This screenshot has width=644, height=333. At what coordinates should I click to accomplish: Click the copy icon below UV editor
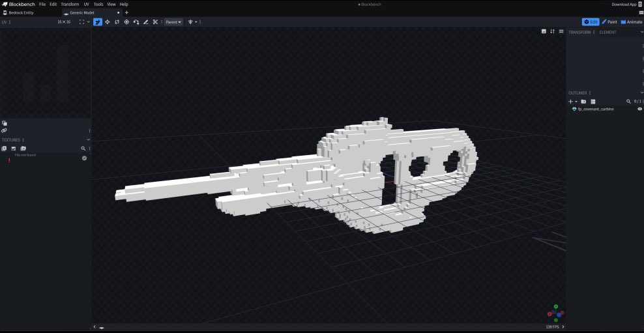(4, 123)
